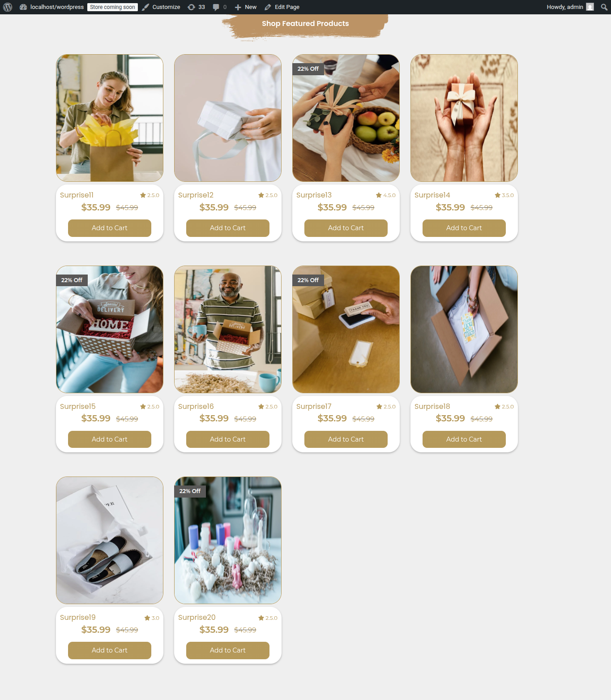
Task: Open the WordPress logo menu
Action: (8, 7)
